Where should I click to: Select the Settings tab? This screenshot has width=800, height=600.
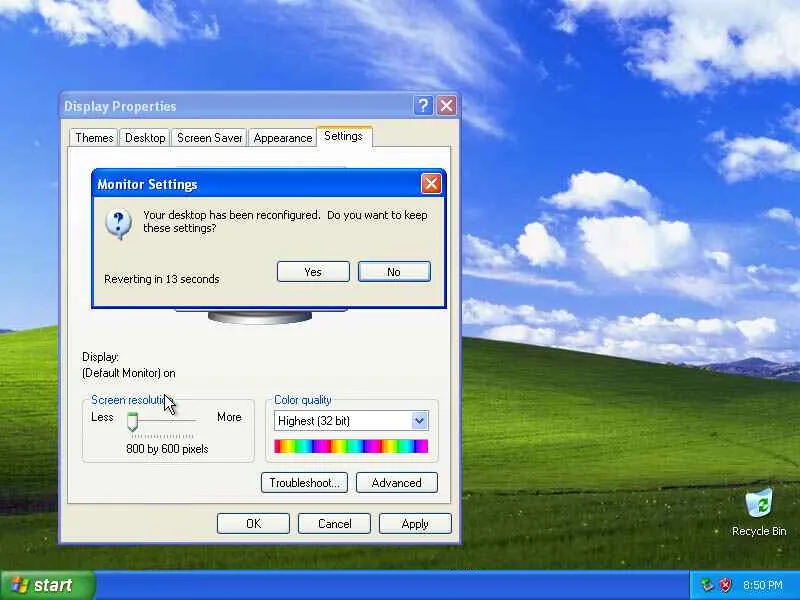343,136
